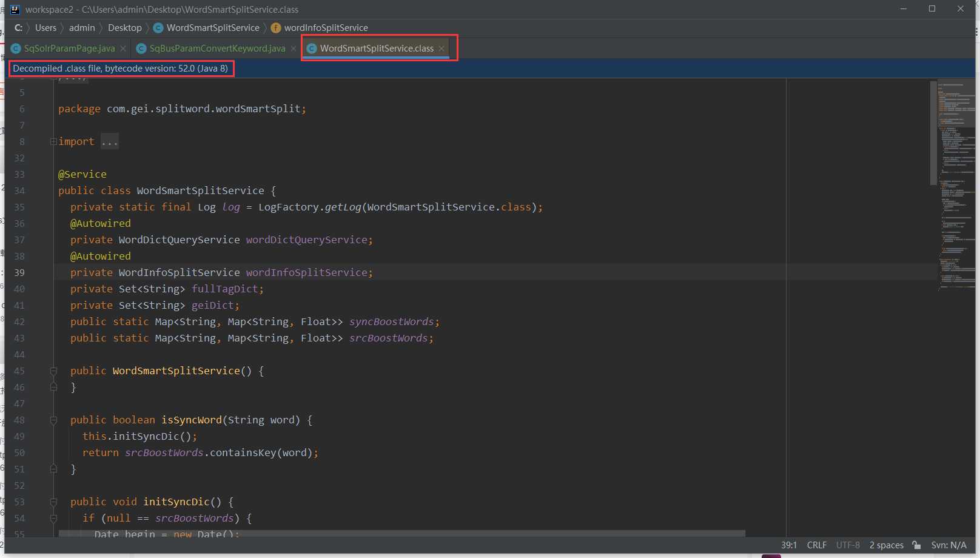Open the CRLF line separator selector
Viewport: 980px width, 558px height.
[817, 545]
